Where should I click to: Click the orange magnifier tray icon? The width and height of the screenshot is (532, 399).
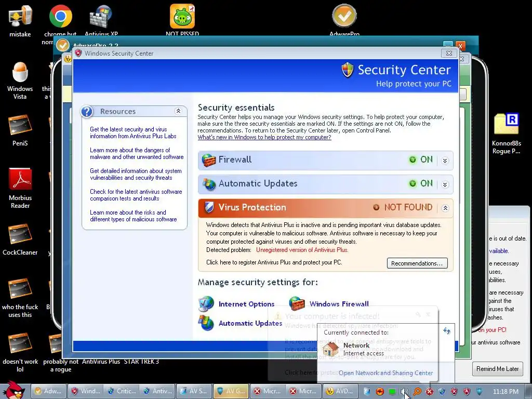(x=417, y=392)
